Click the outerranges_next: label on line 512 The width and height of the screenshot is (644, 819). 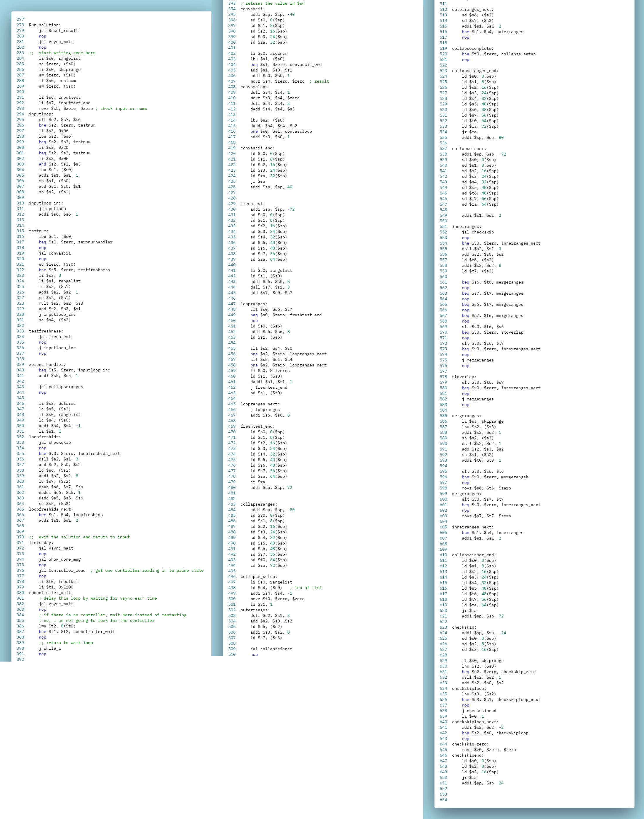click(x=472, y=10)
